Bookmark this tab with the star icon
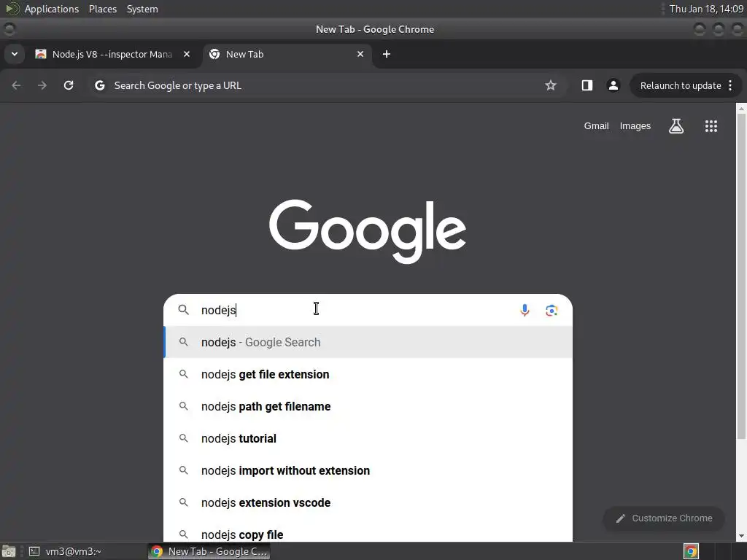Image resolution: width=747 pixels, height=560 pixels. [x=551, y=85]
